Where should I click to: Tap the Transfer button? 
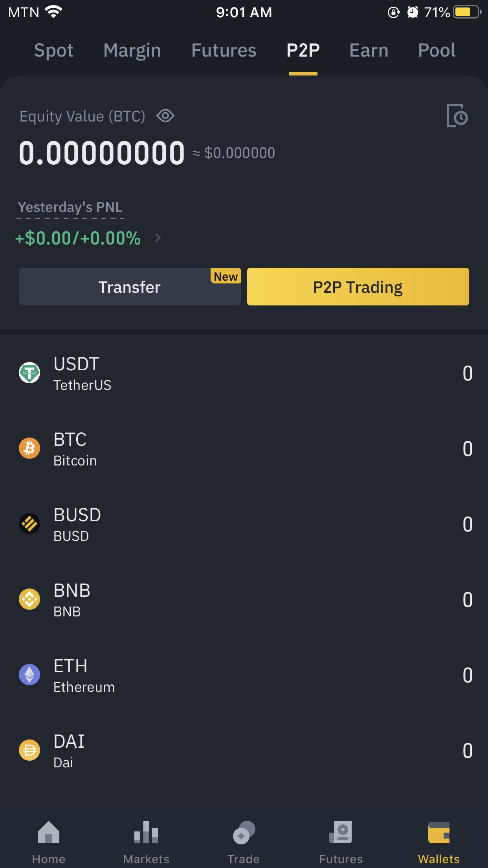(x=130, y=287)
